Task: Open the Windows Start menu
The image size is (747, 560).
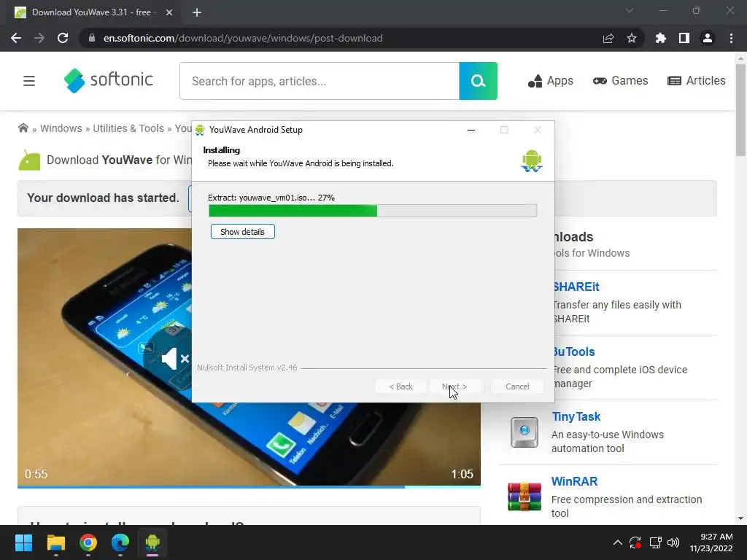Action: 23,542
